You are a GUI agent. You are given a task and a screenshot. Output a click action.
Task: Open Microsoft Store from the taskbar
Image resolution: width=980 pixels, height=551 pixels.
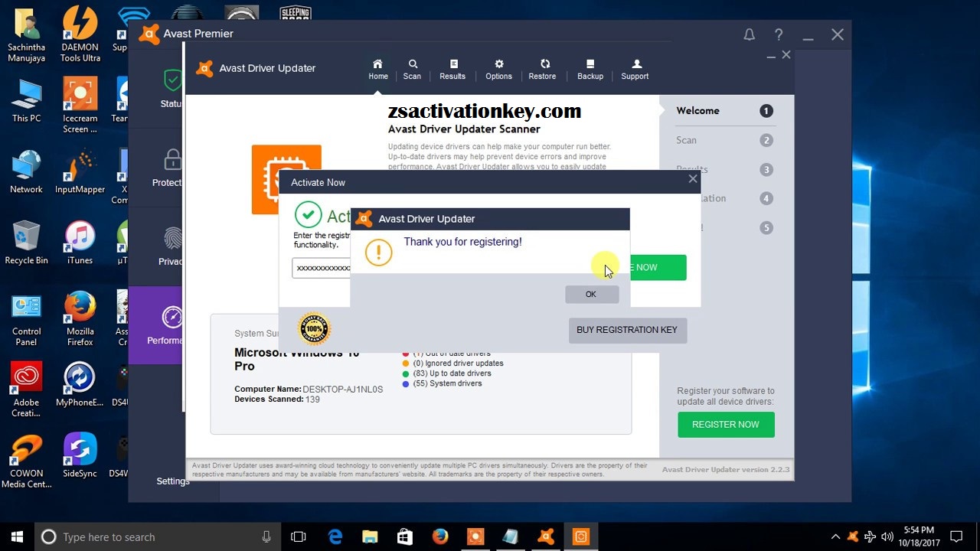click(x=405, y=536)
